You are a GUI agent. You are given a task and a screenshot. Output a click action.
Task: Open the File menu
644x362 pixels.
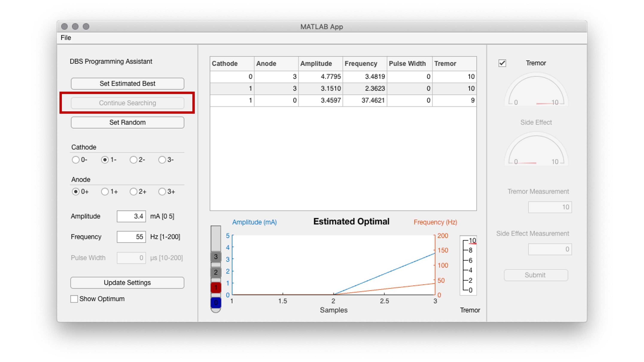[x=66, y=38]
